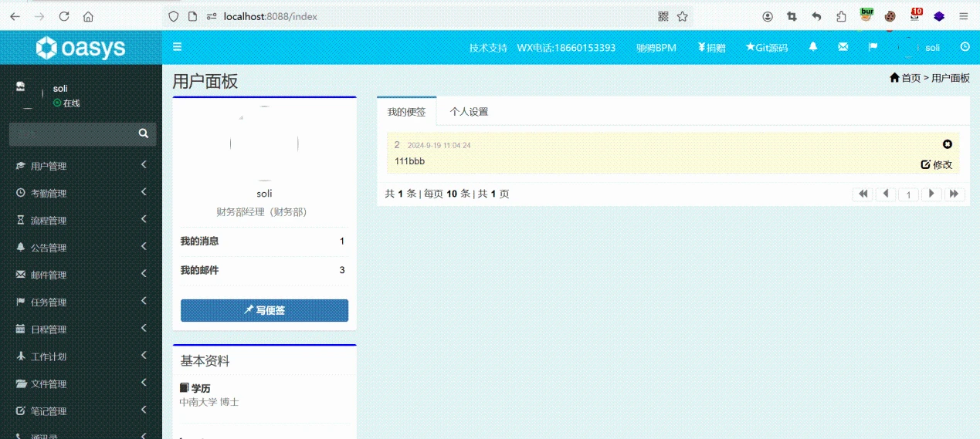Jump to the last page of notes

coord(955,194)
